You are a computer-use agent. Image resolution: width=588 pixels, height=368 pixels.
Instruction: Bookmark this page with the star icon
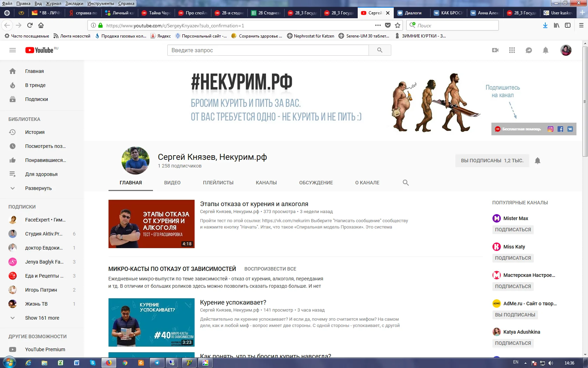(x=398, y=25)
